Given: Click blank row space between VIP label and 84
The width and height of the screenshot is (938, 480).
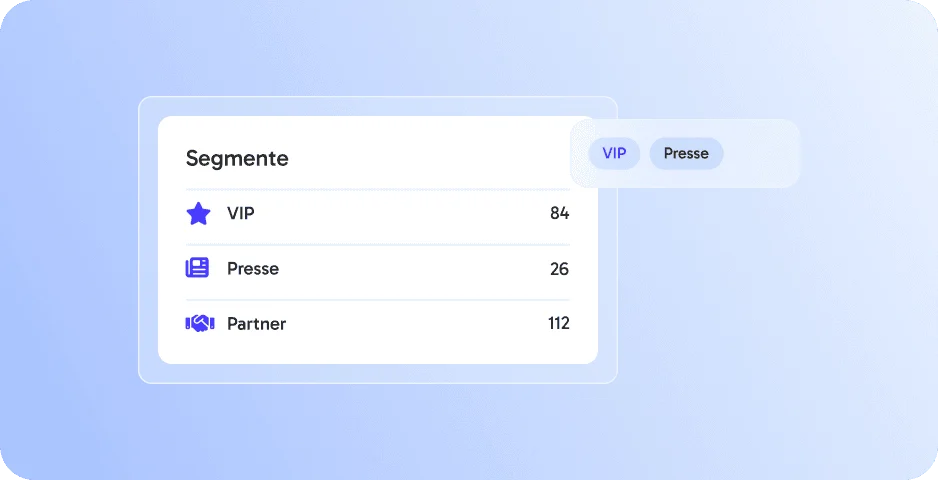Looking at the screenshot, I should (402, 213).
